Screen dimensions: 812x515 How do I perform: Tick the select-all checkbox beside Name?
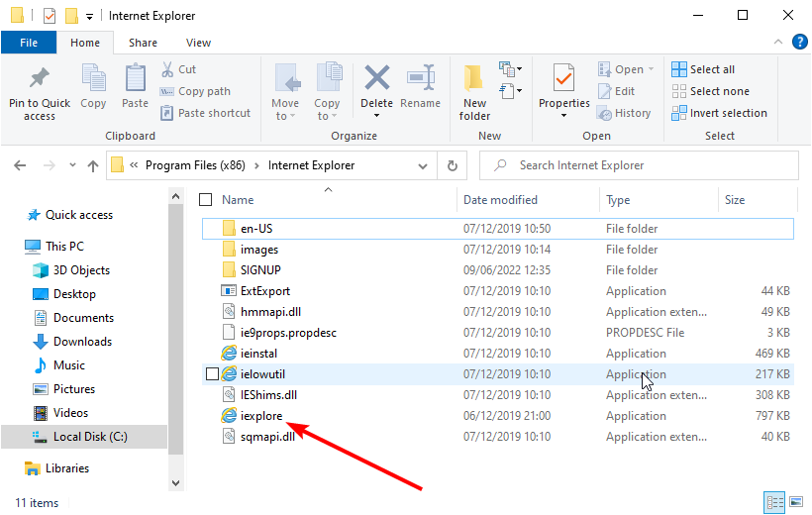click(206, 199)
